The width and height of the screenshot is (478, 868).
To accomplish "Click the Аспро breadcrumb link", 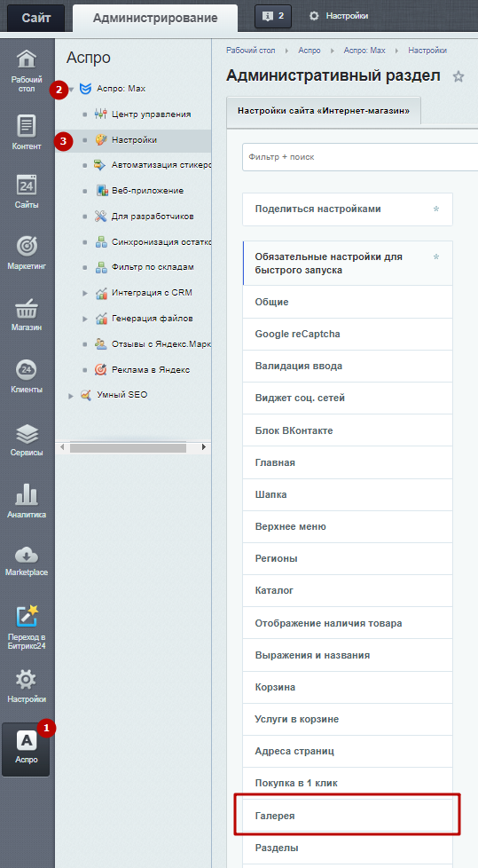I will click(x=310, y=51).
